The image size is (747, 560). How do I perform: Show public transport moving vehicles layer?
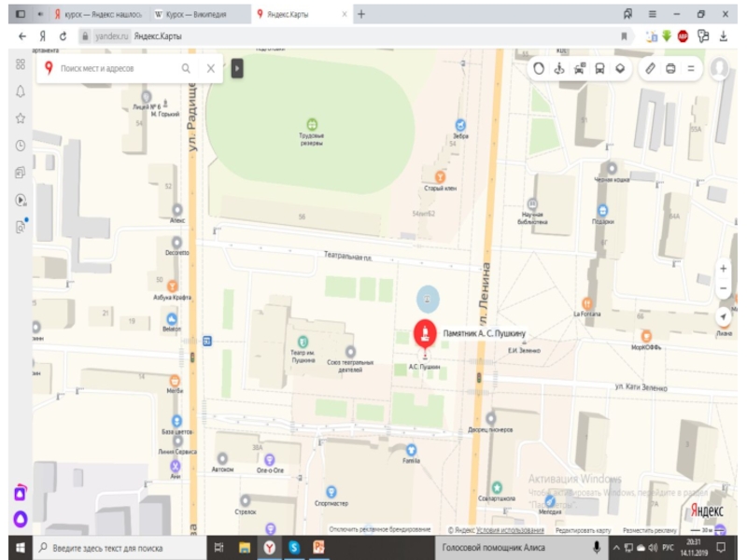pos(599,68)
